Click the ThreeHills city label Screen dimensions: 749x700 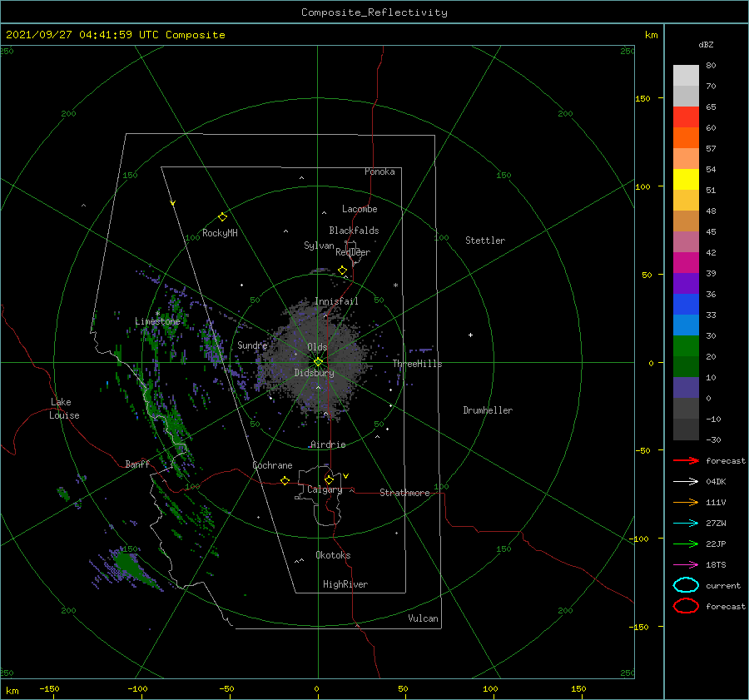(x=418, y=364)
